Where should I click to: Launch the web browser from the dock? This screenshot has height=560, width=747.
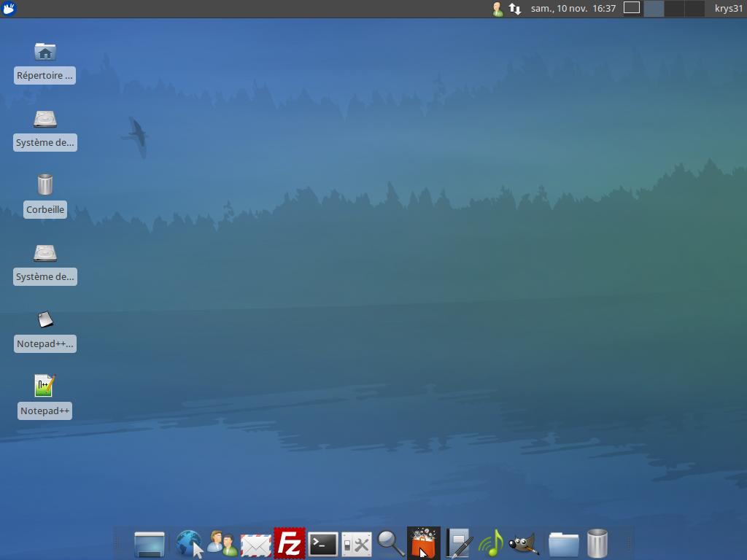click(x=190, y=543)
